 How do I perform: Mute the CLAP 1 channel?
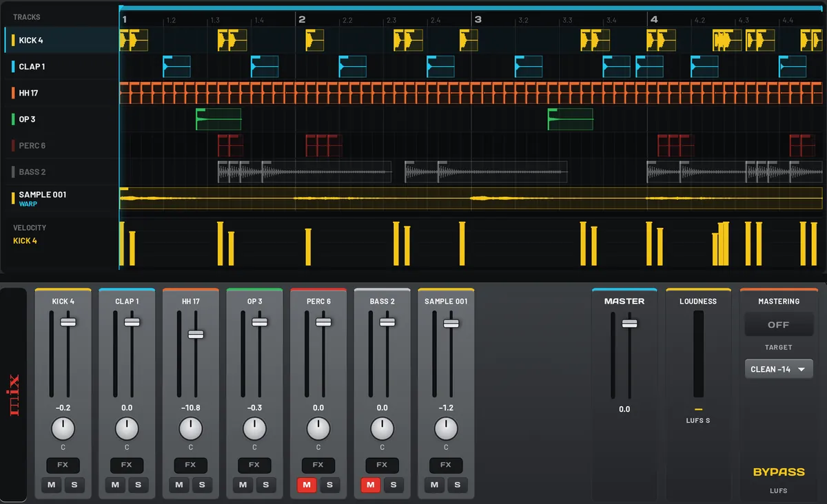point(116,485)
